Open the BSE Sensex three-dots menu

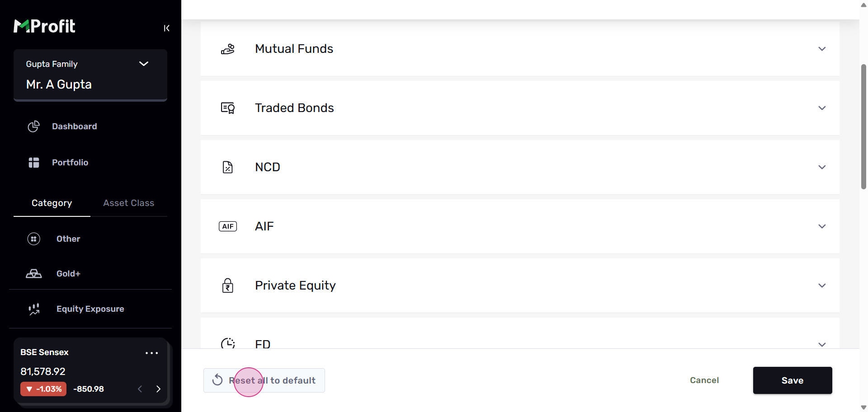coord(151,353)
